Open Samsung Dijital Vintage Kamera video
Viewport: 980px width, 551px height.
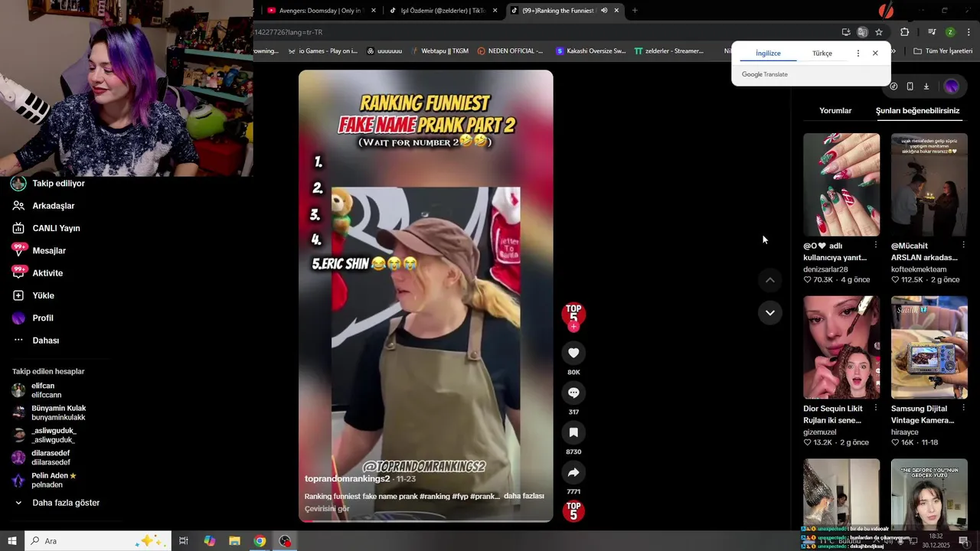tap(929, 347)
